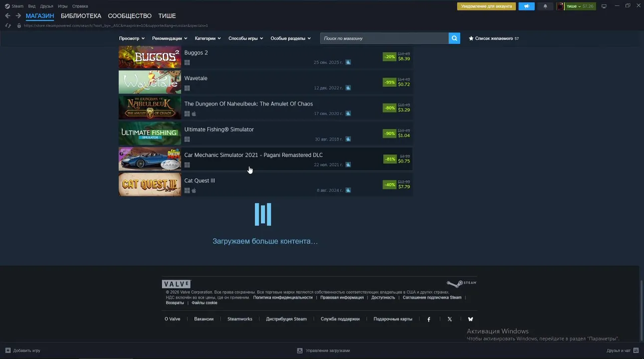The width and height of the screenshot is (644, 359).
Task: Click the Buggos 2 review thumbs-up icon
Action: [348, 62]
